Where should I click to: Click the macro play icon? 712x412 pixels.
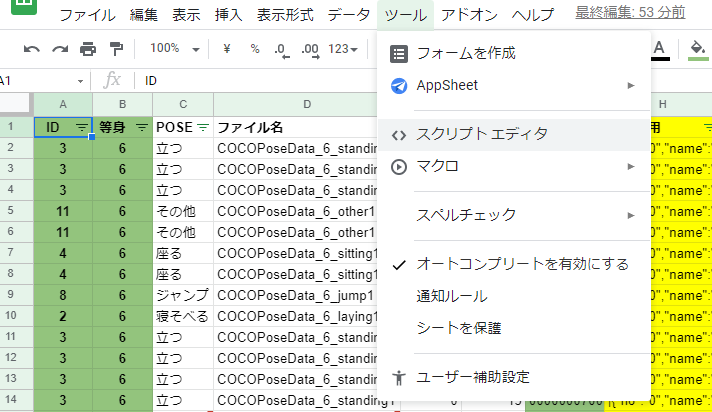399,167
